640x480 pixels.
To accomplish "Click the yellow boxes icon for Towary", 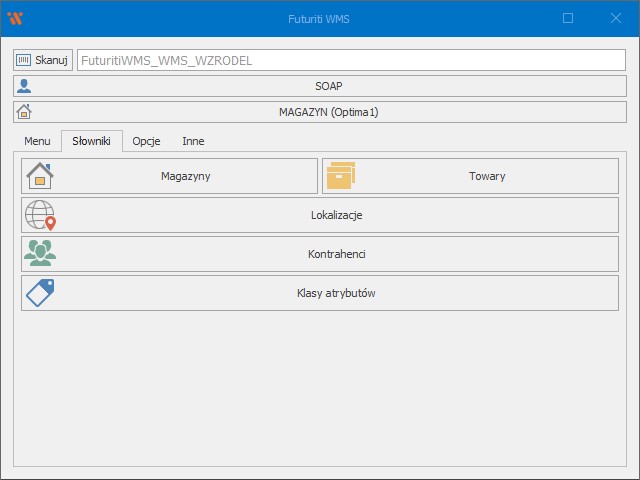I will [x=341, y=176].
